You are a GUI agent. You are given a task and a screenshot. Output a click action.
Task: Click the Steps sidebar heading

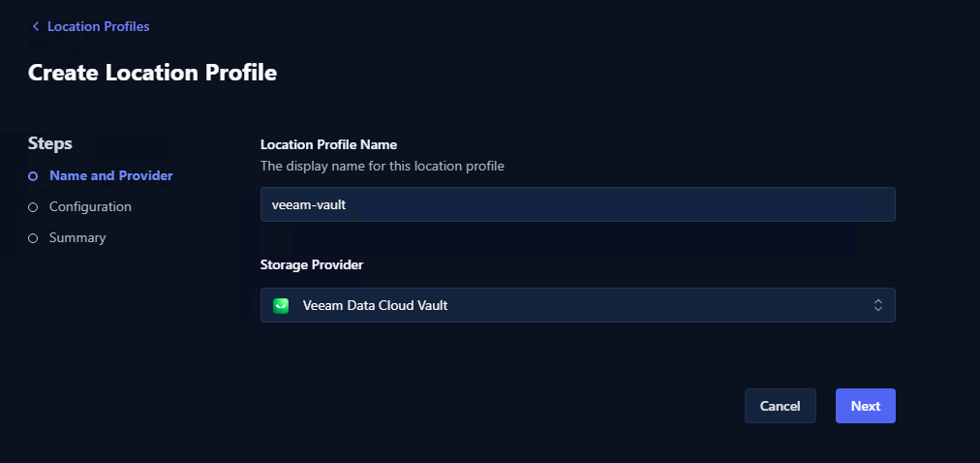click(x=50, y=143)
